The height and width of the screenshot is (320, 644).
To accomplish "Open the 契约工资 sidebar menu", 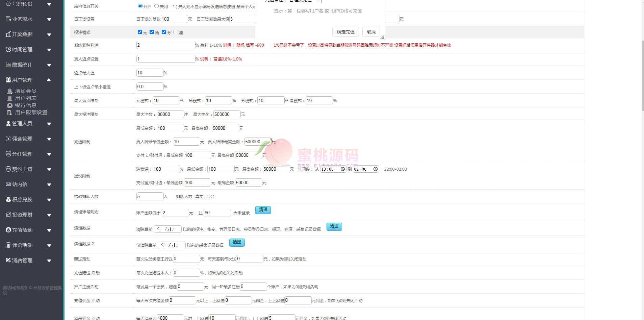I will [22, 169].
